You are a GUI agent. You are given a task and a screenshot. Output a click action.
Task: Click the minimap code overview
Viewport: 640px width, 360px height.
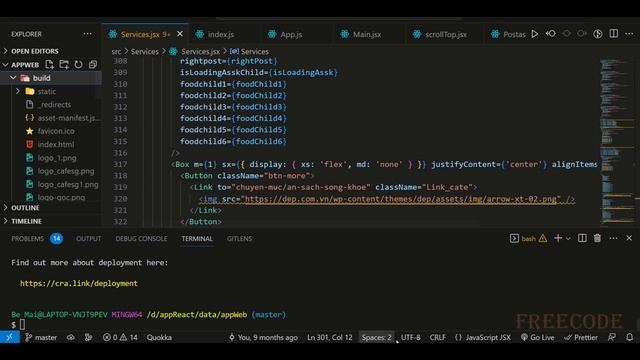click(616, 142)
